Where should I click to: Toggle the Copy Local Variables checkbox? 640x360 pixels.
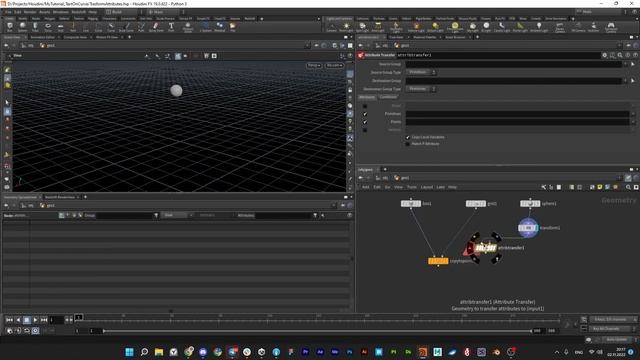click(407, 137)
